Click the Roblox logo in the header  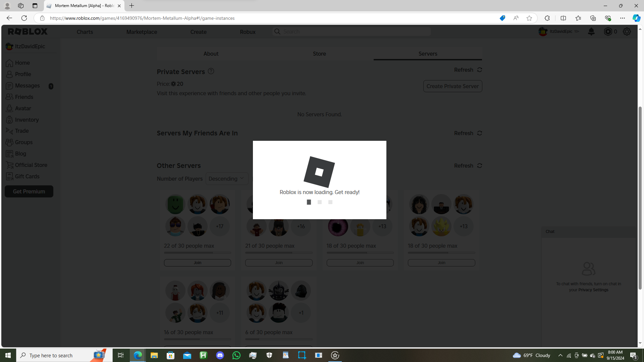pyautogui.click(x=28, y=32)
